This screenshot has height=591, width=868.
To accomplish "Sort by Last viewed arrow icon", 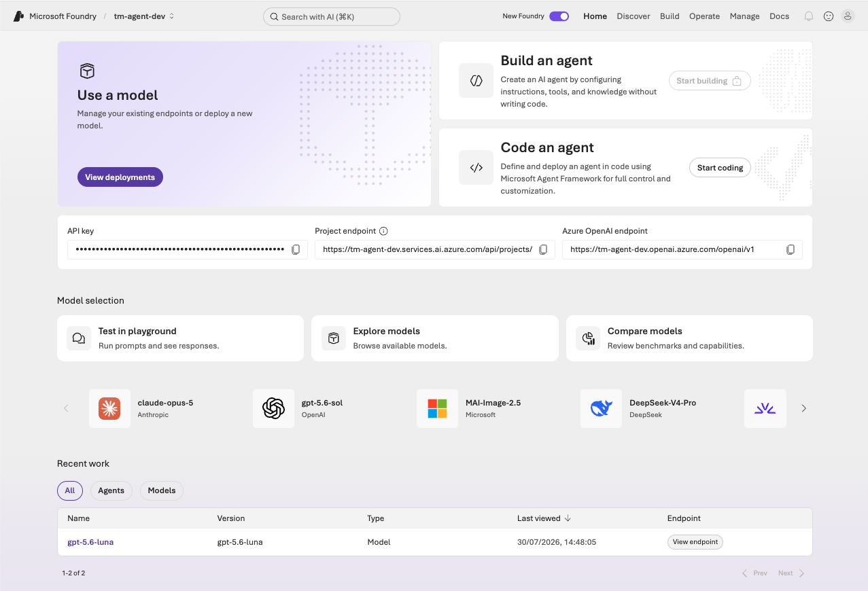I will point(568,518).
